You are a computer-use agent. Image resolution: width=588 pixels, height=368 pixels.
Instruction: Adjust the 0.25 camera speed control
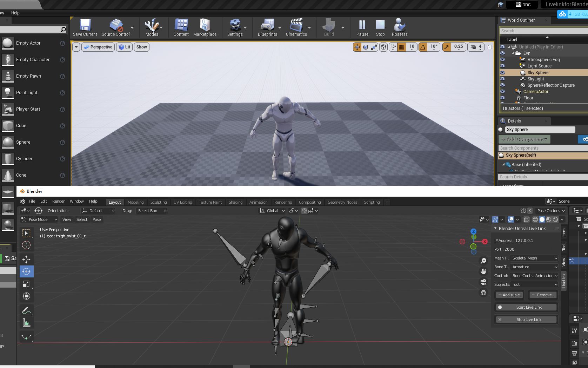(459, 47)
